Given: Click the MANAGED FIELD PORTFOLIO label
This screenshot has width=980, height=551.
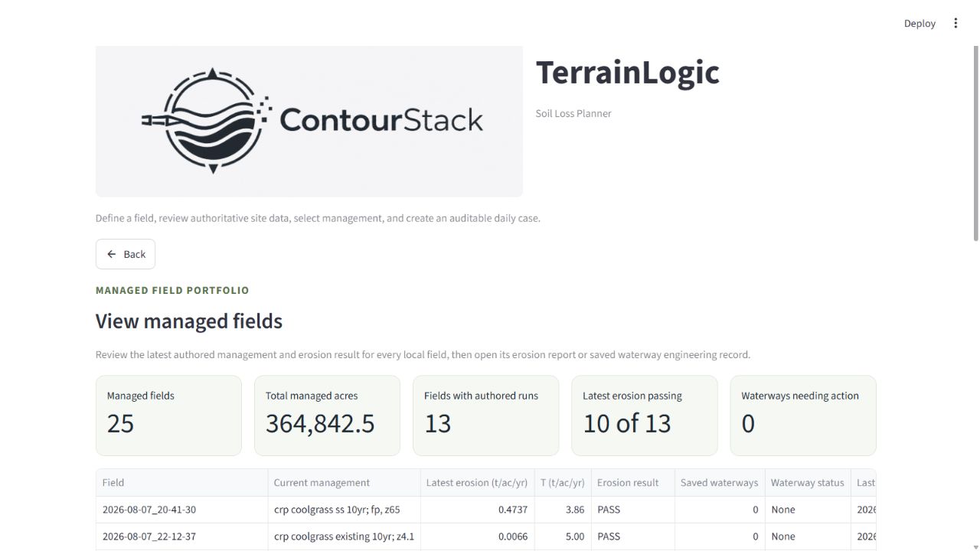Looking at the screenshot, I should pyautogui.click(x=172, y=290).
